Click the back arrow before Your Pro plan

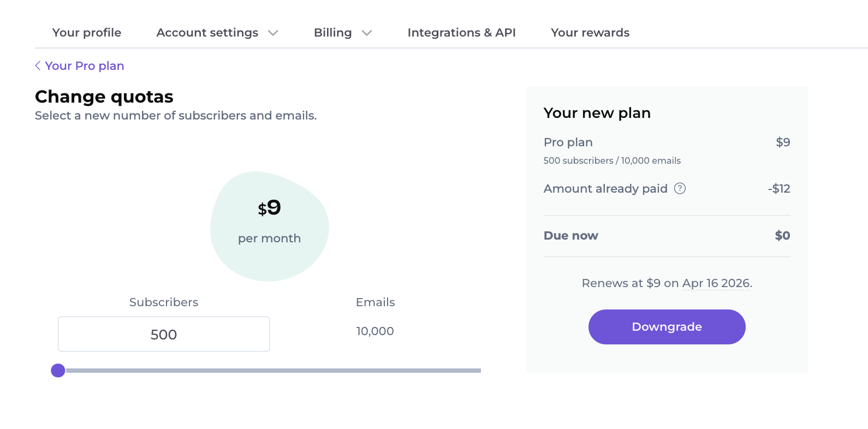point(38,66)
